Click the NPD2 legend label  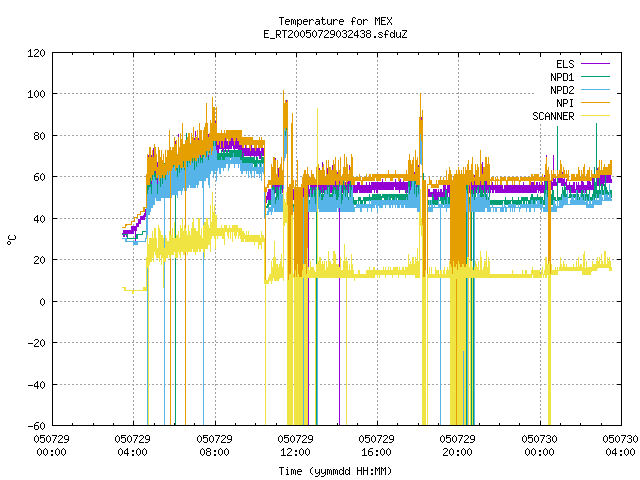click(x=562, y=90)
